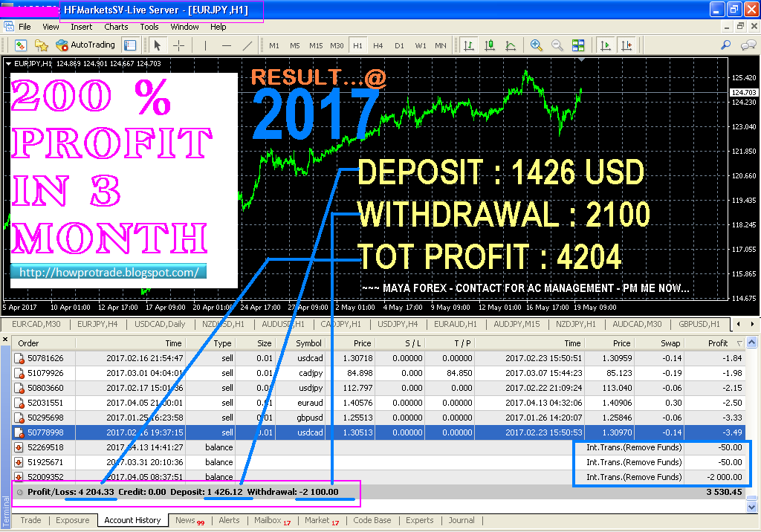Draw a horizontal line on the chart
Viewport: 761px width, 532px height.
pos(225,45)
